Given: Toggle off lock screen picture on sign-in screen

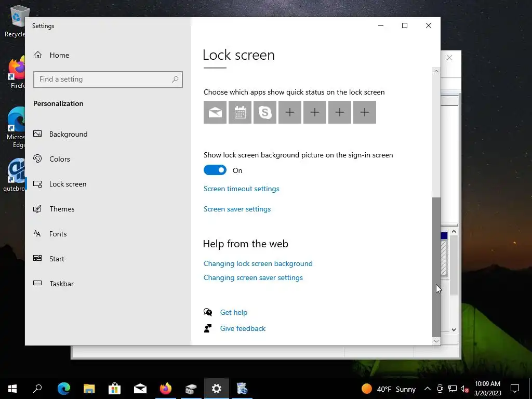Looking at the screenshot, I should coord(215,170).
